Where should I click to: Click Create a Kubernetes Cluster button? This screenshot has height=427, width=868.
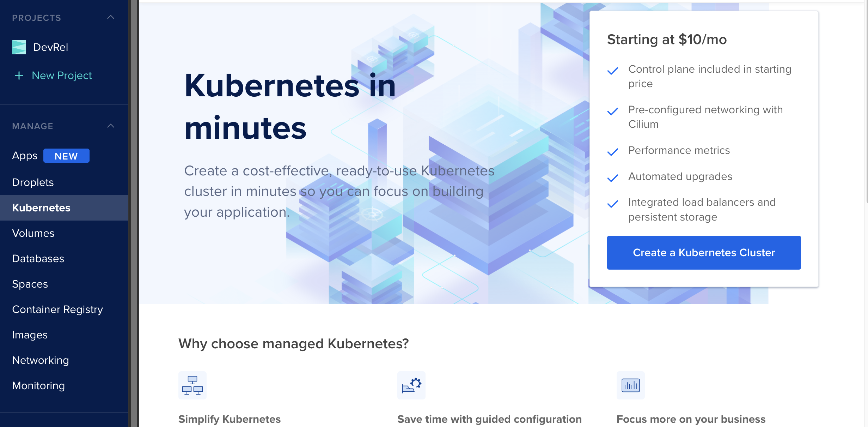704,253
